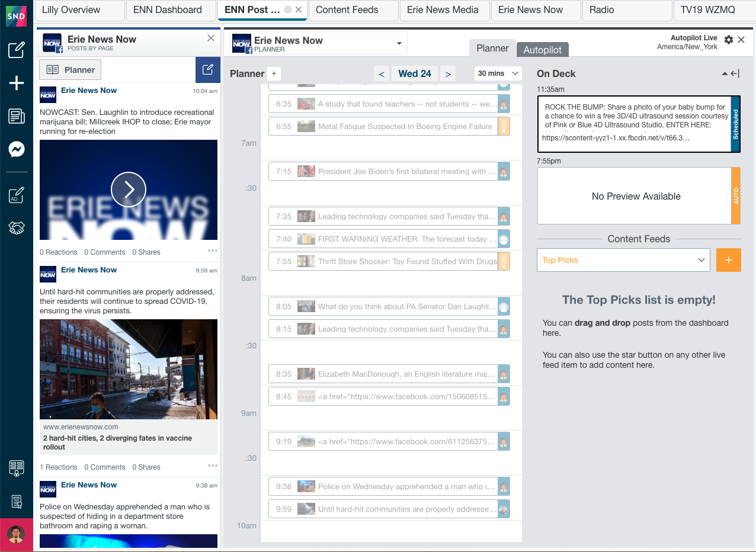Switch to the Erie News Media tab
Viewport: 756px width, 552px height.
(x=444, y=9)
